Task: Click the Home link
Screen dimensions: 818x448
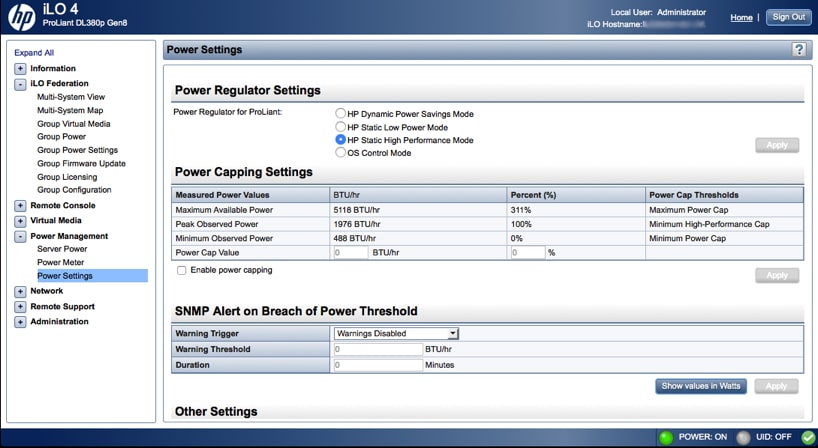Action: pos(741,17)
